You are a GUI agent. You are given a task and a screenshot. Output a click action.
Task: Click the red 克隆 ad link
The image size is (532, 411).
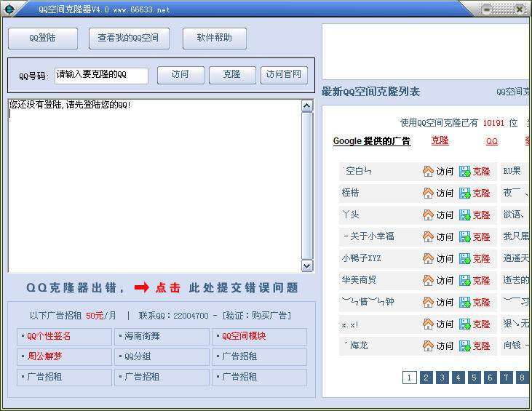pos(440,140)
